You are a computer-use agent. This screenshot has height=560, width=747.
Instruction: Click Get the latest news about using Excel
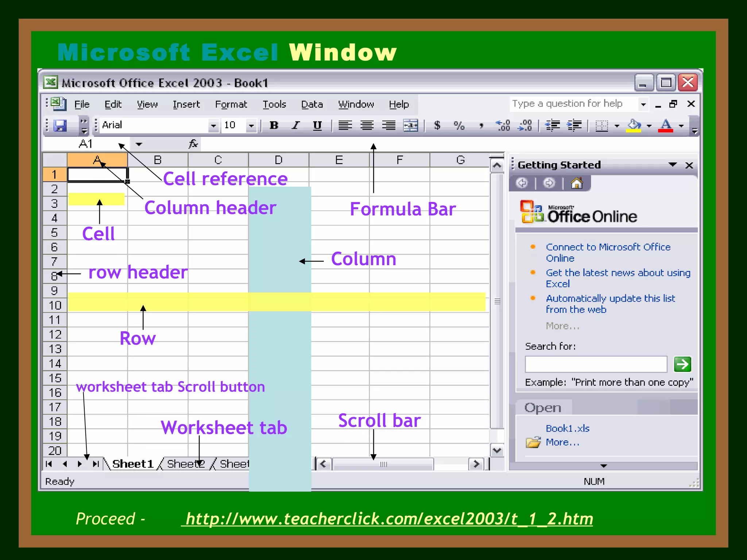618,278
